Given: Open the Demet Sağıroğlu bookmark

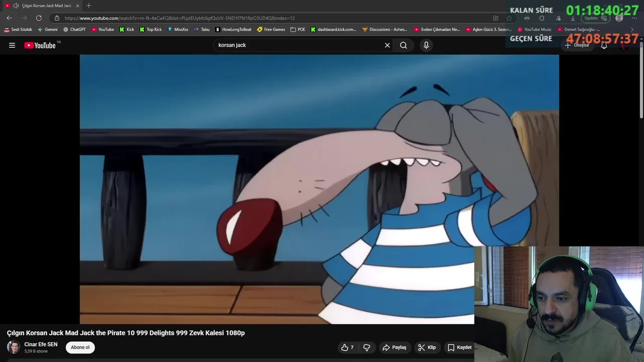Looking at the screenshot, I should coord(579,30).
